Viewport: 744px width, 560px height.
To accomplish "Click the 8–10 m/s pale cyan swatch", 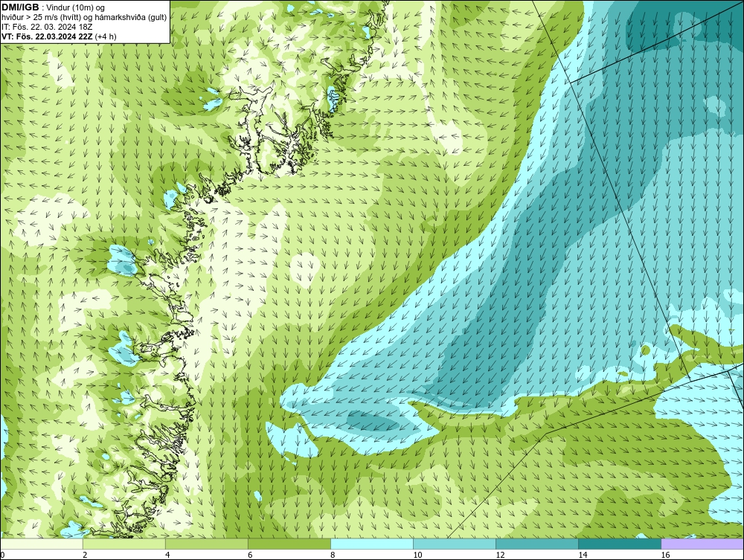I will (x=372, y=544).
